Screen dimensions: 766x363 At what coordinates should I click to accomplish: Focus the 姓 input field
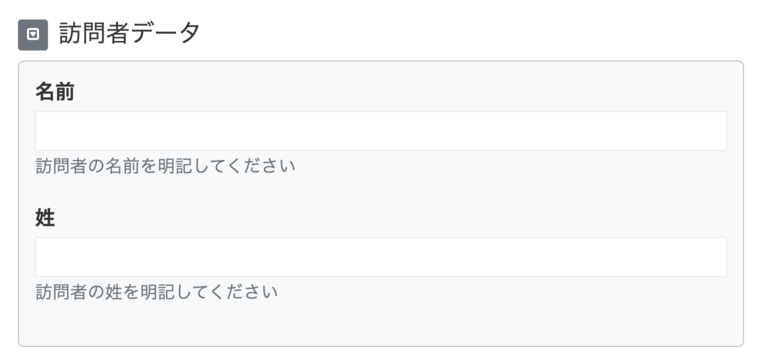381,257
